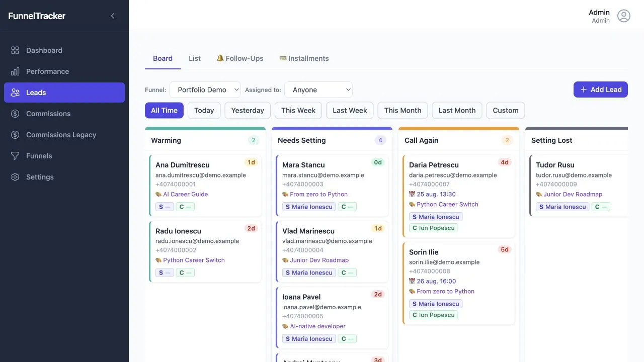Click the Commissions dollar icon
This screenshot has width=644, height=362.
click(x=15, y=114)
